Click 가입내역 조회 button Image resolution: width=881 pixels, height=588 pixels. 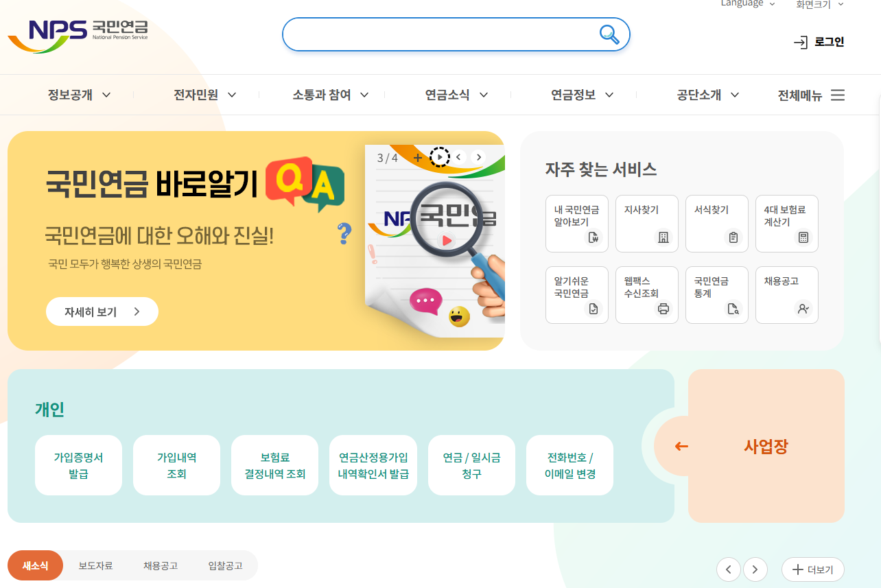click(x=176, y=465)
